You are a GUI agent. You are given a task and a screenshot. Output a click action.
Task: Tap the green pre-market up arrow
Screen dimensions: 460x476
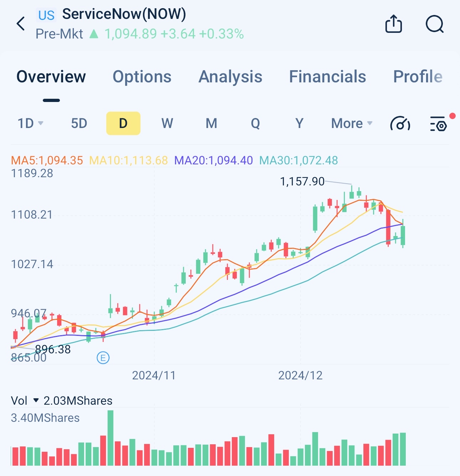click(x=94, y=34)
